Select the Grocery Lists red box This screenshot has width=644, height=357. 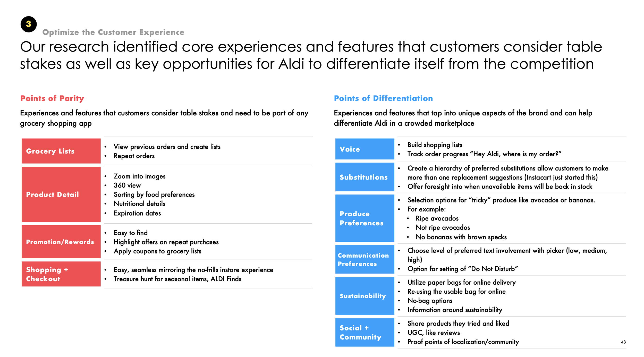coord(61,151)
